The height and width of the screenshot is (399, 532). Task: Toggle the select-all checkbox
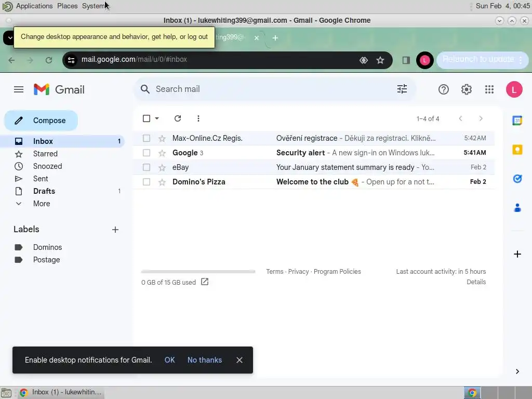pyautogui.click(x=146, y=118)
